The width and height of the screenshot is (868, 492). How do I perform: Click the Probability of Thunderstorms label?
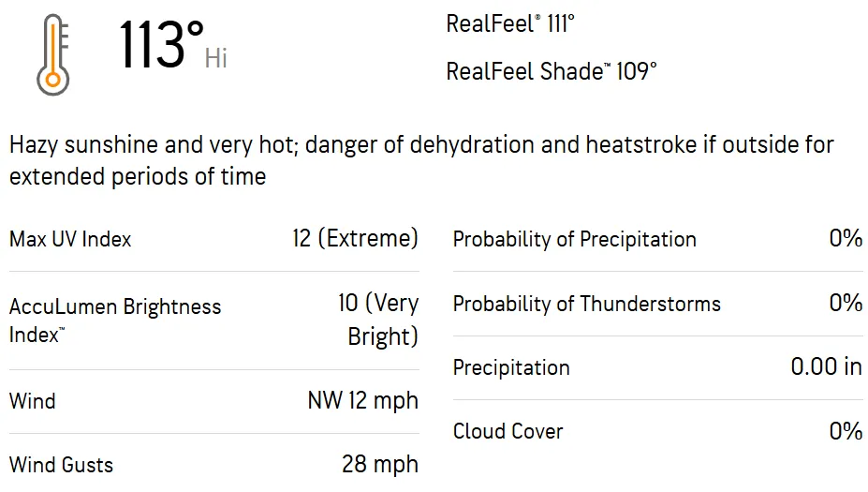(x=586, y=304)
